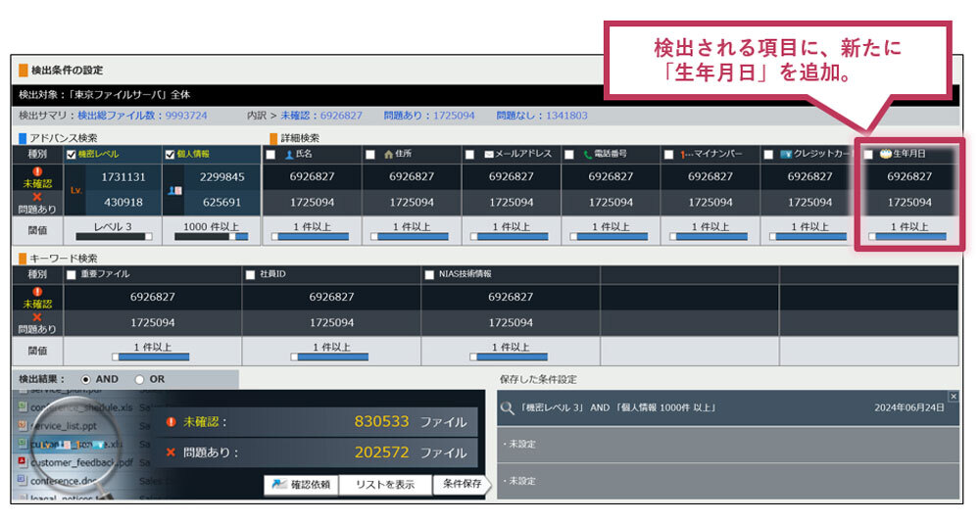Screen dimensions: 980x523
Task: Click the person-document icon in 個人情報 column
Action: 175,190
